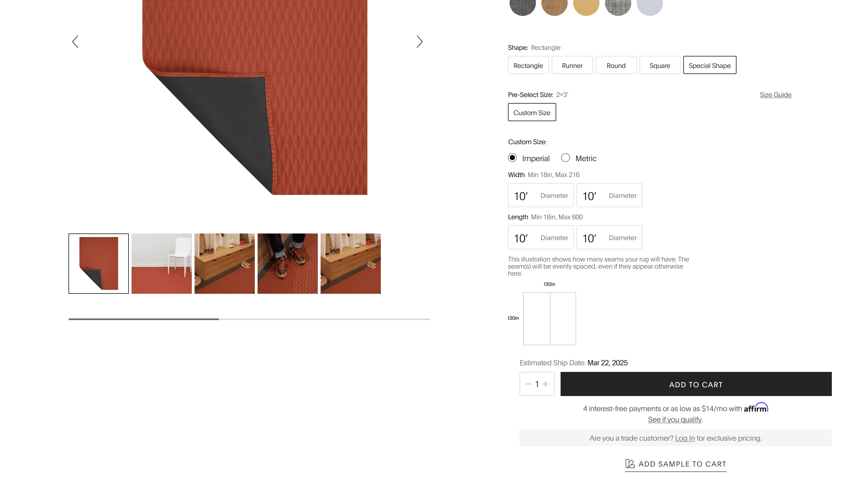Viewport: 868px width, 490px height.
Task: Show the previous product image
Action: tap(75, 42)
